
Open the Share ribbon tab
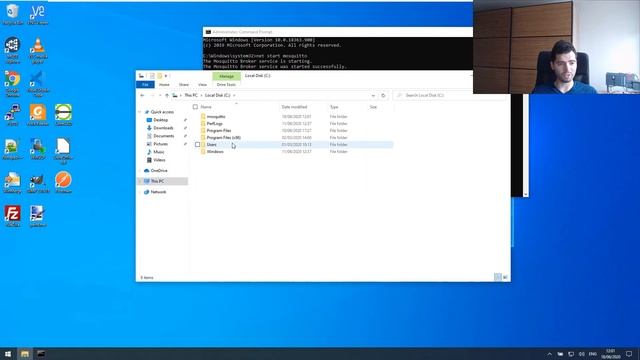184,84
